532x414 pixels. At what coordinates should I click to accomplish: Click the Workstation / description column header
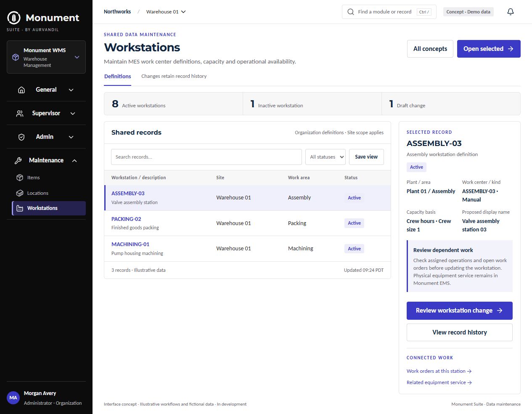pos(139,178)
